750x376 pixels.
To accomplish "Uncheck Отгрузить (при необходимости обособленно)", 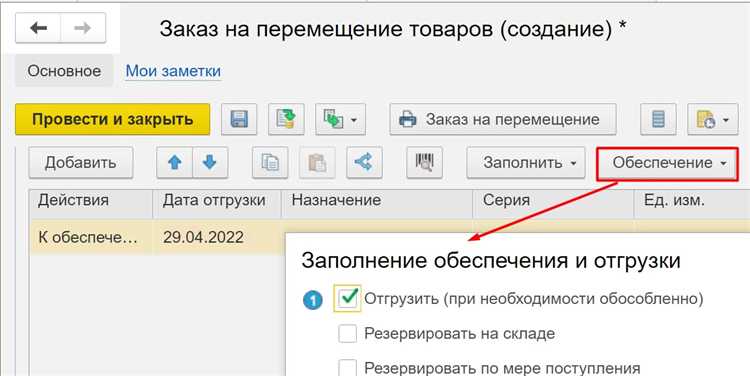I will [347, 299].
